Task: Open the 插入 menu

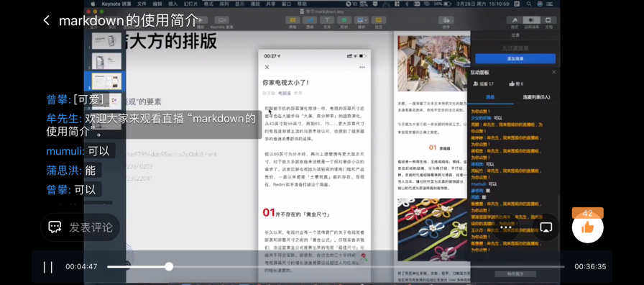Action: (173, 4)
